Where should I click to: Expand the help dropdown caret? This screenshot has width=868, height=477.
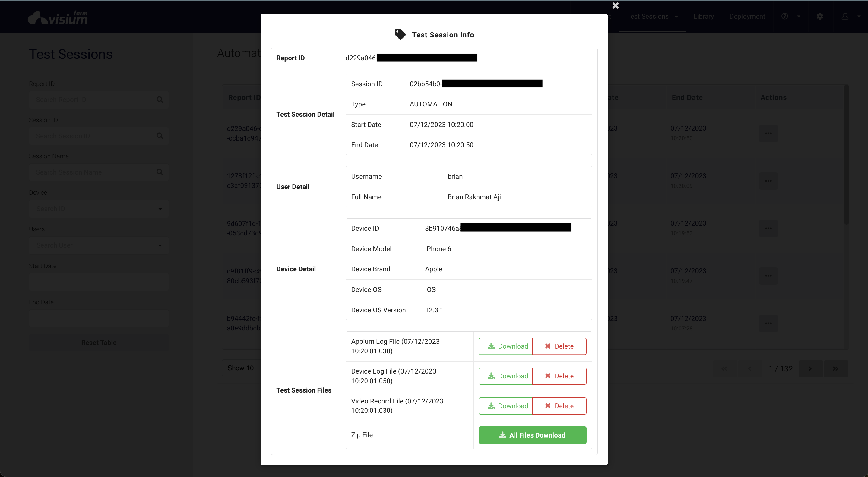pos(799,17)
